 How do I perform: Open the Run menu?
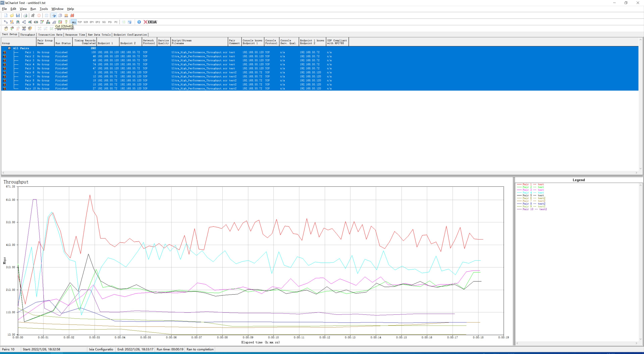tap(33, 9)
